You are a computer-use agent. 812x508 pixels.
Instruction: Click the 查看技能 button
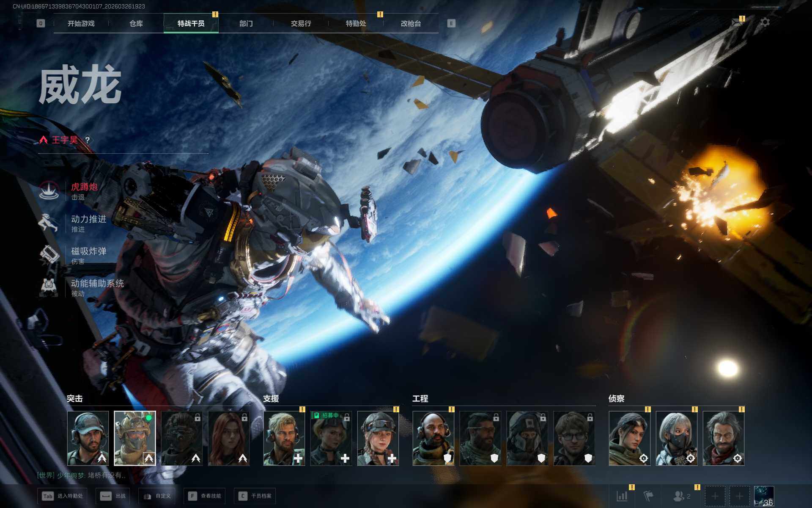coord(205,496)
